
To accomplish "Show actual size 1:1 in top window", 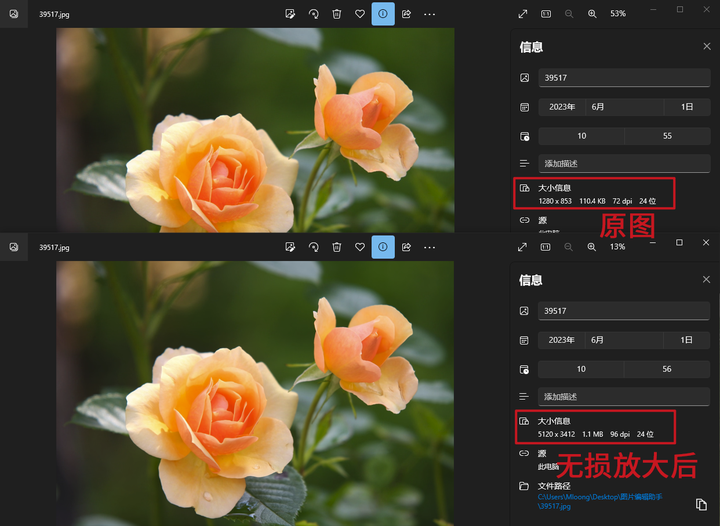I will pyautogui.click(x=546, y=14).
